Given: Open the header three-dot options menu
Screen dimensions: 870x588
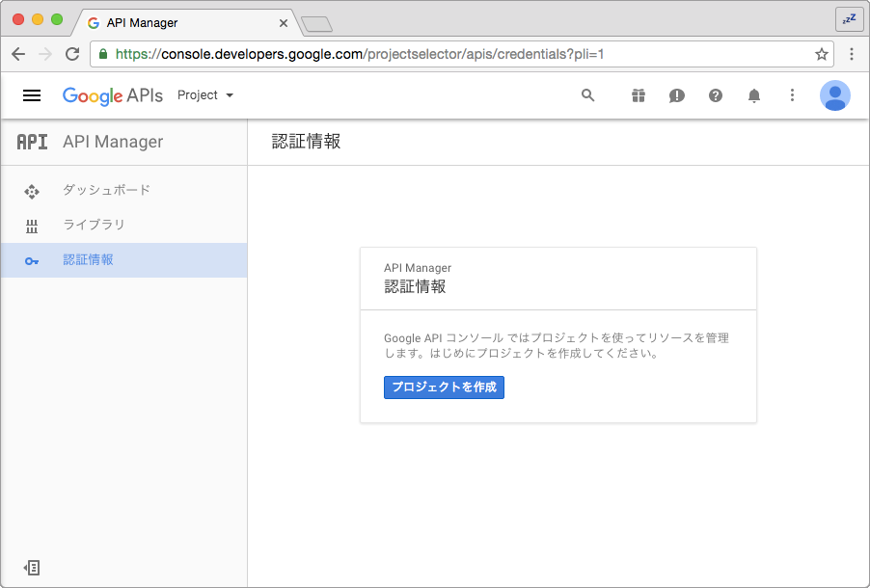Looking at the screenshot, I should (x=792, y=95).
